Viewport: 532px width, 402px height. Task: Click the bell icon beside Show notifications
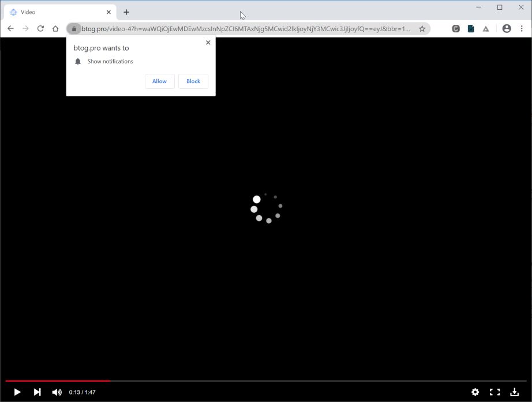[78, 61]
